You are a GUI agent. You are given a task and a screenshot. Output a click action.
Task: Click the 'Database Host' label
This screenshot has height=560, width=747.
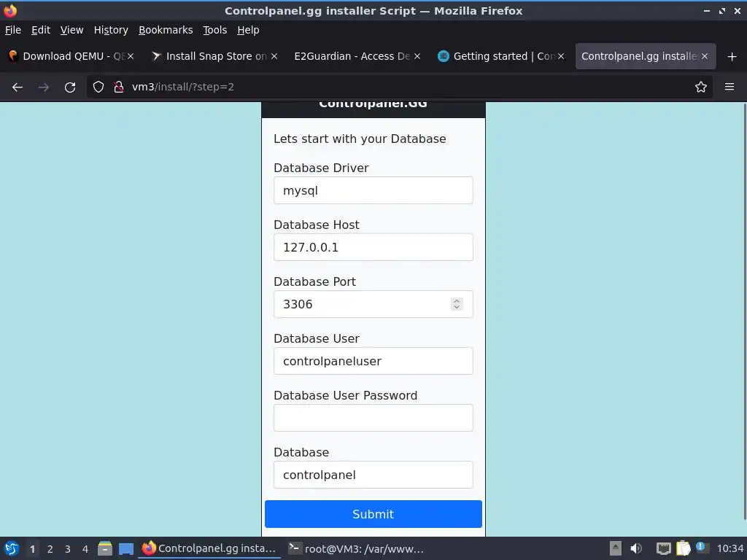click(x=317, y=225)
